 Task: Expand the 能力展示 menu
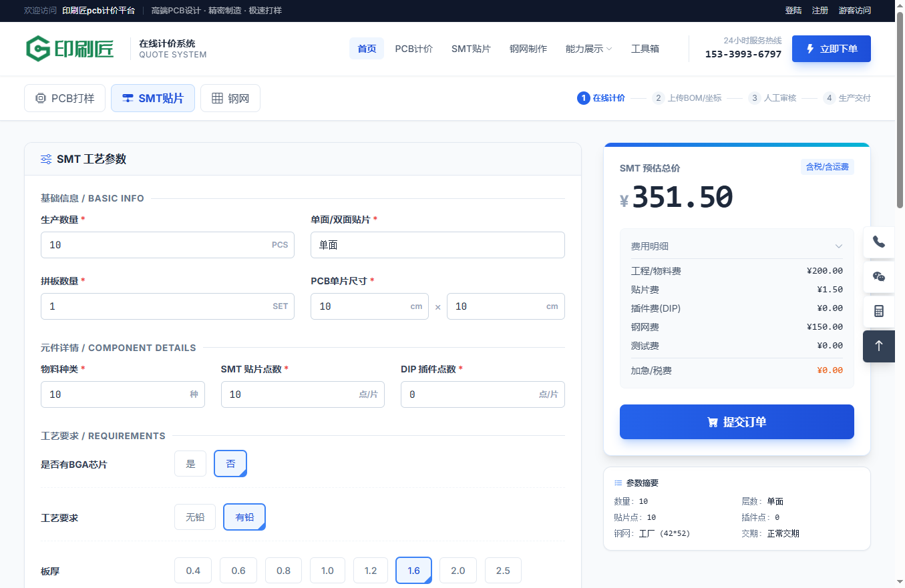588,49
